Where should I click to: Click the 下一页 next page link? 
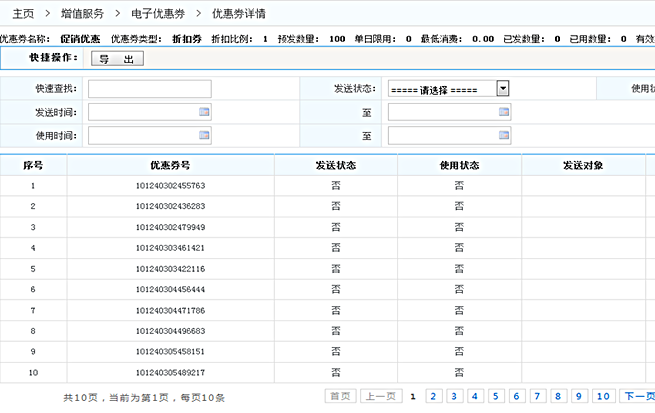(x=638, y=396)
